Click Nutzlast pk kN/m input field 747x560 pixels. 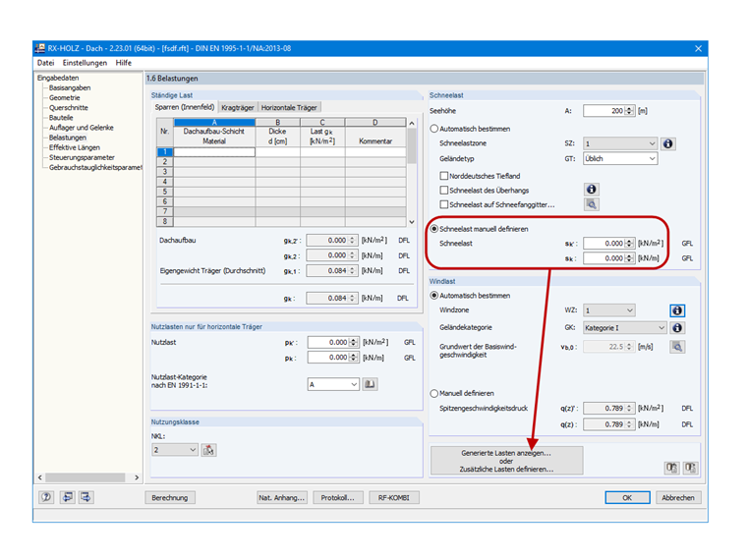point(328,358)
